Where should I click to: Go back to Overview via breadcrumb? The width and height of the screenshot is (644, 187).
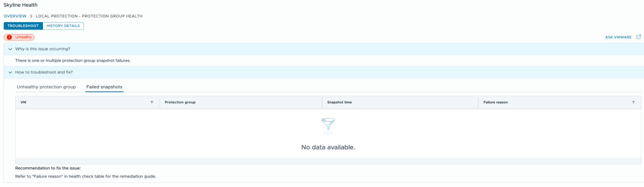(x=15, y=16)
